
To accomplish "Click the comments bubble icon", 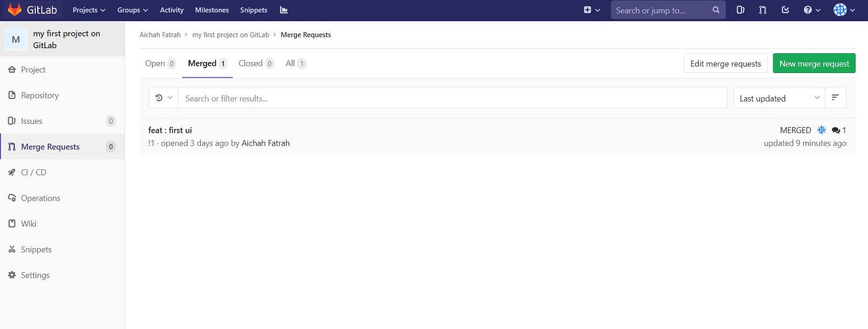I will [836, 130].
